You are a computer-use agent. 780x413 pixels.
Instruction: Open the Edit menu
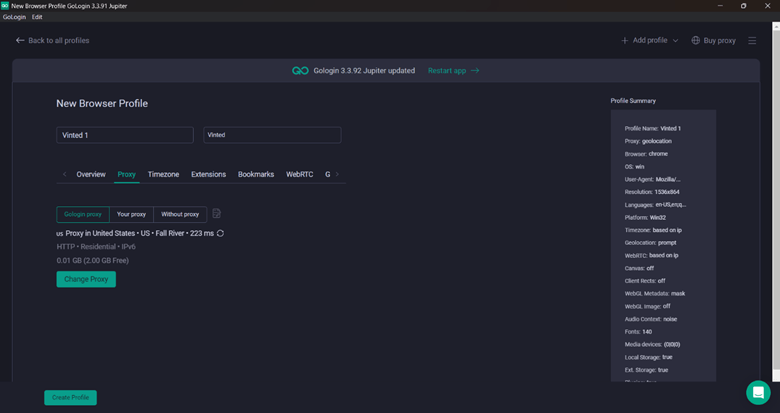click(x=37, y=17)
